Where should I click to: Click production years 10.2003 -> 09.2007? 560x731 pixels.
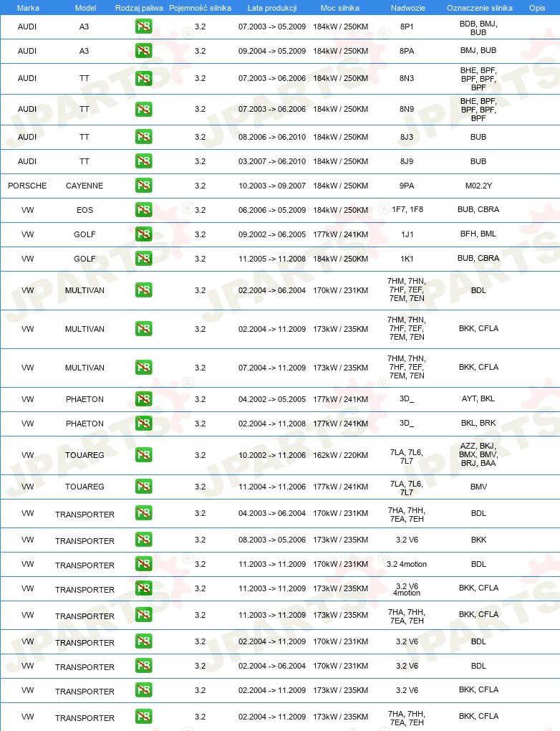point(272,186)
